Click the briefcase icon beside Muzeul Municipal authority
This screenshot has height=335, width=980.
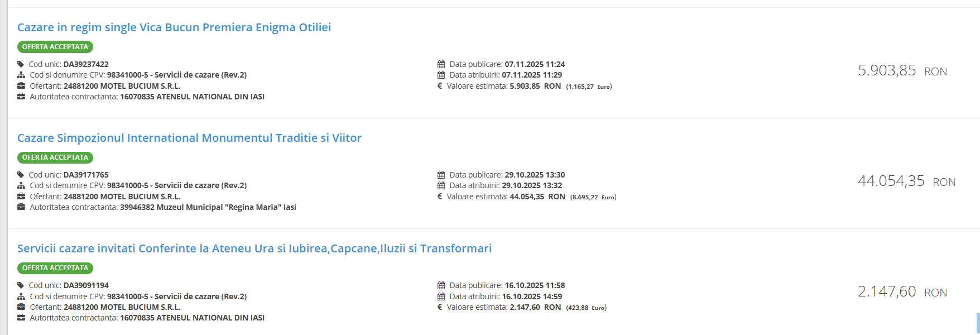pos(21,207)
